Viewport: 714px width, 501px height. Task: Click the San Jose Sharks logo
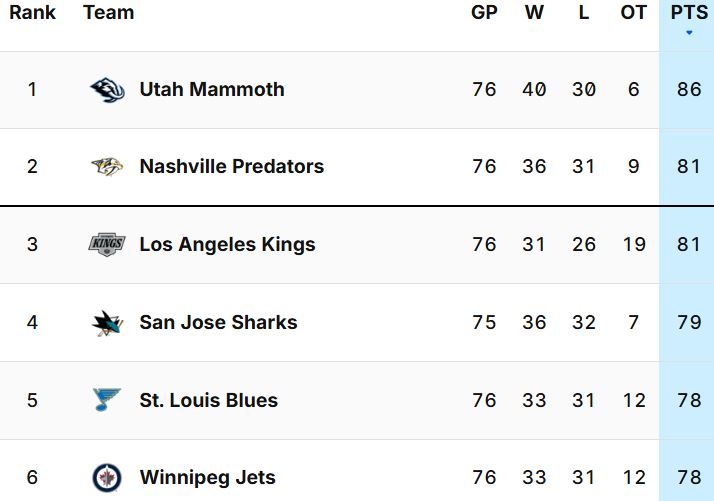pyautogui.click(x=107, y=322)
